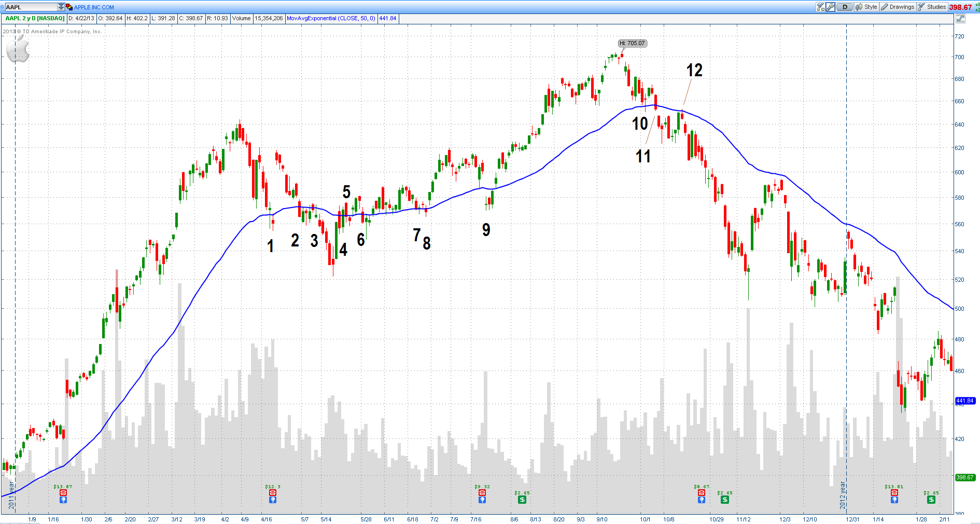Click the green 398.67 price axis tag
Viewport: 980px width, 524px height.
pos(965,477)
